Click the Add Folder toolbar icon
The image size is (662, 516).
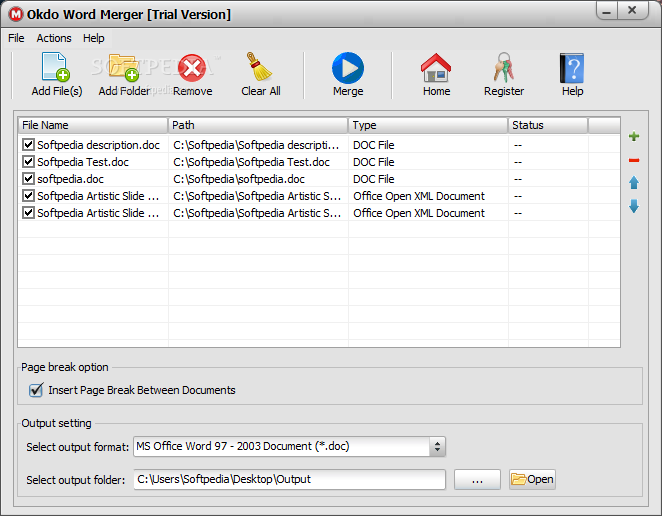(x=123, y=67)
